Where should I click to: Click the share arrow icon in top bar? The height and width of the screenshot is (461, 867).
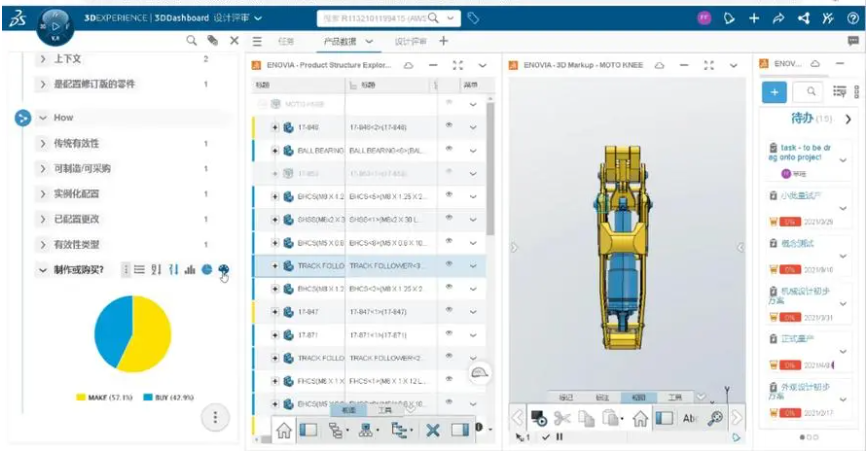pyautogui.click(x=779, y=18)
